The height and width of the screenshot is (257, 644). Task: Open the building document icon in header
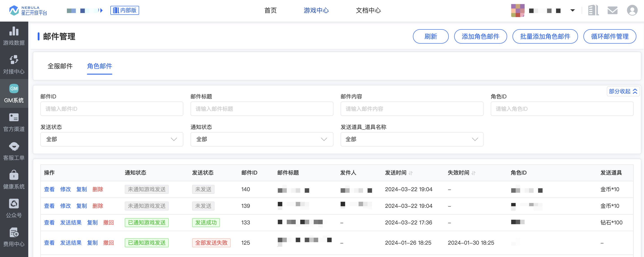593,10
